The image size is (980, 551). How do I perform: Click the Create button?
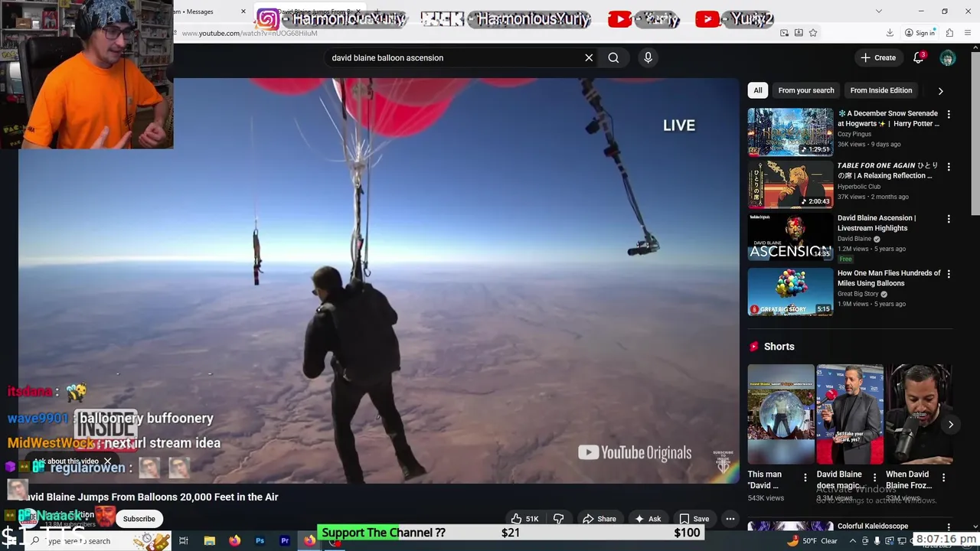tap(877, 57)
